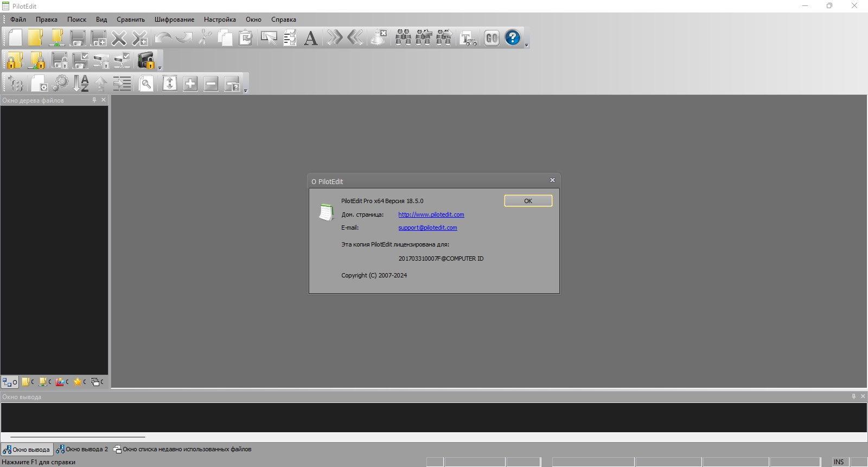Copy using the two overlapping pages icon
868x467 pixels.
(225, 37)
